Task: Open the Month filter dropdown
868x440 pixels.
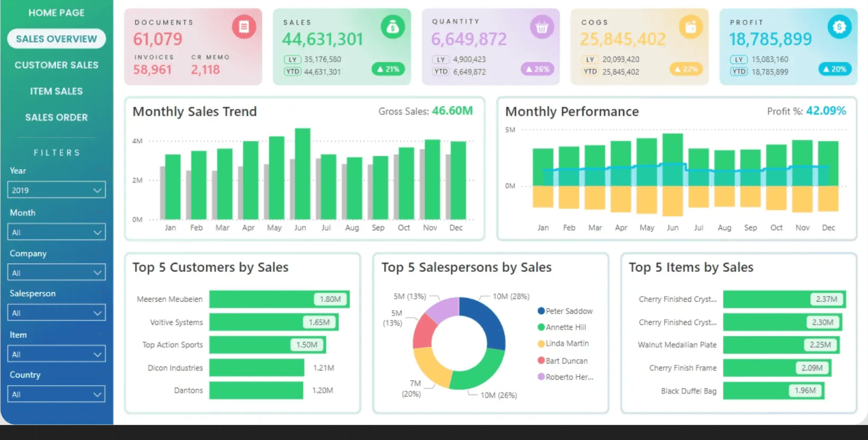Action: [57, 232]
